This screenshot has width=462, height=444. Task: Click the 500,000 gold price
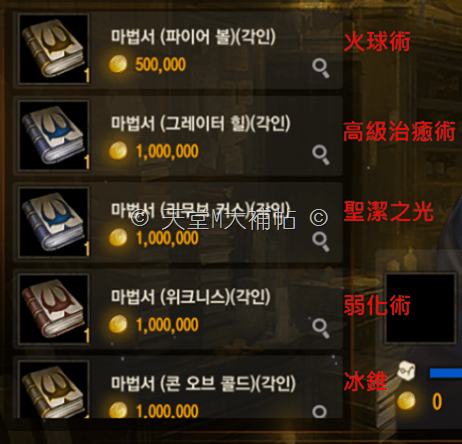tap(160, 64)
